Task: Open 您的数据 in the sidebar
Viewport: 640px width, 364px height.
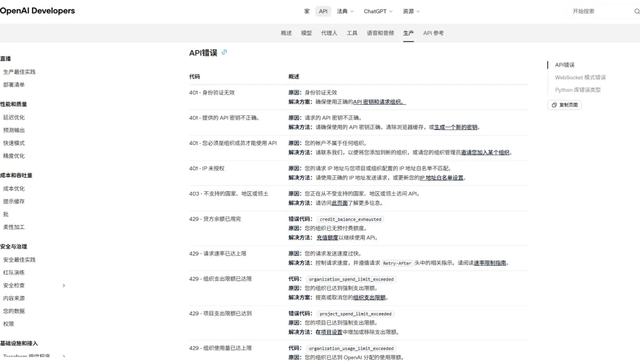Action: tap(14, 311)
